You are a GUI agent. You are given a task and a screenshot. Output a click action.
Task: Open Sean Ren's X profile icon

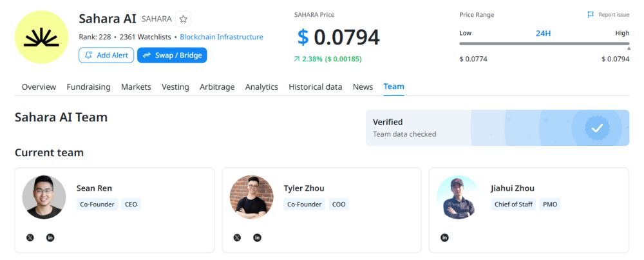click(30, 237)
